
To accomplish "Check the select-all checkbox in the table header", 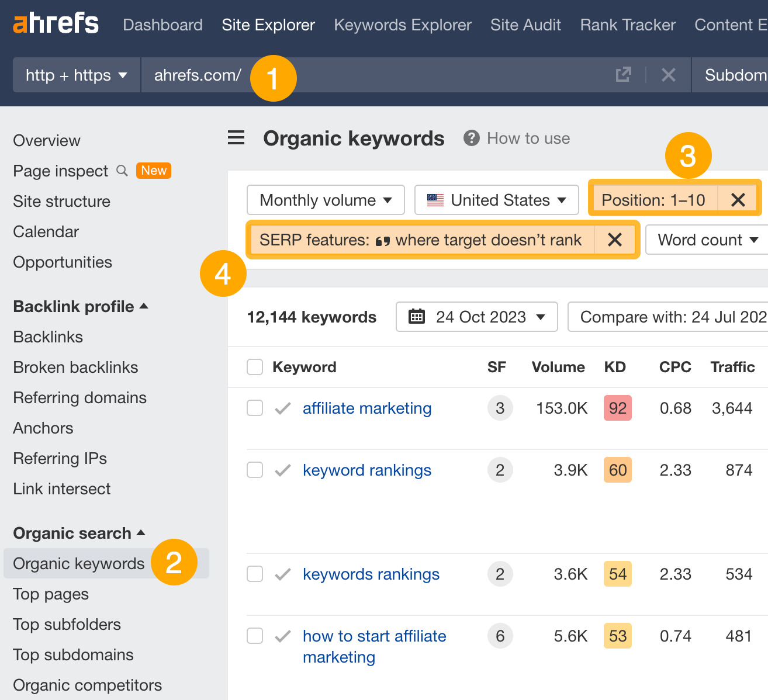I will tap(255, 367).
